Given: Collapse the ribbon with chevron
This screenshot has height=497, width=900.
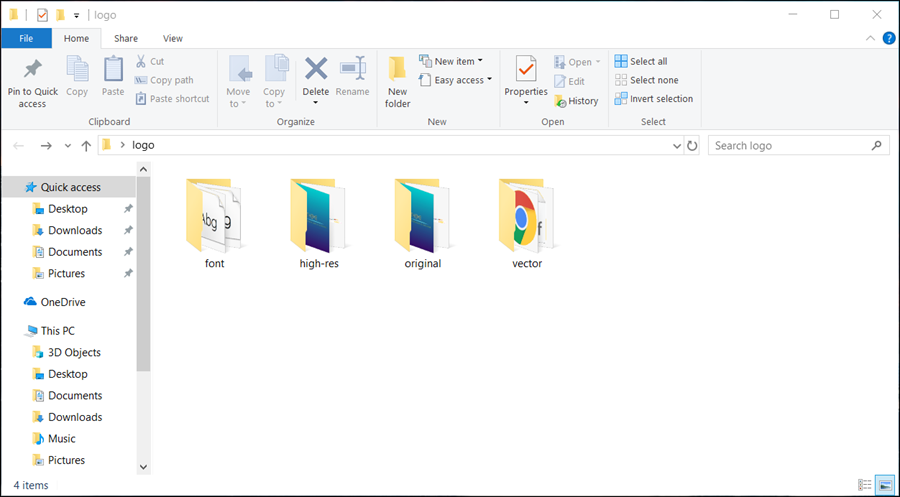Looking at the screenshot, I should coord(870,38).
